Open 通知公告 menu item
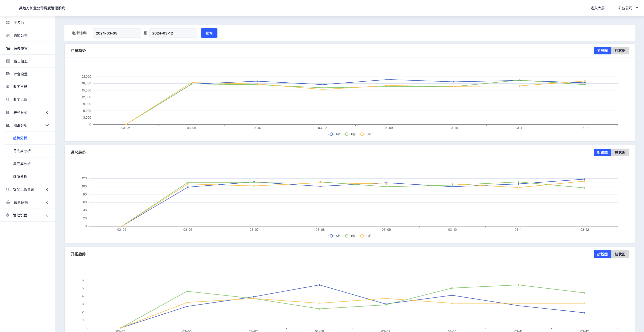644x332 pixels. [28, 36]
